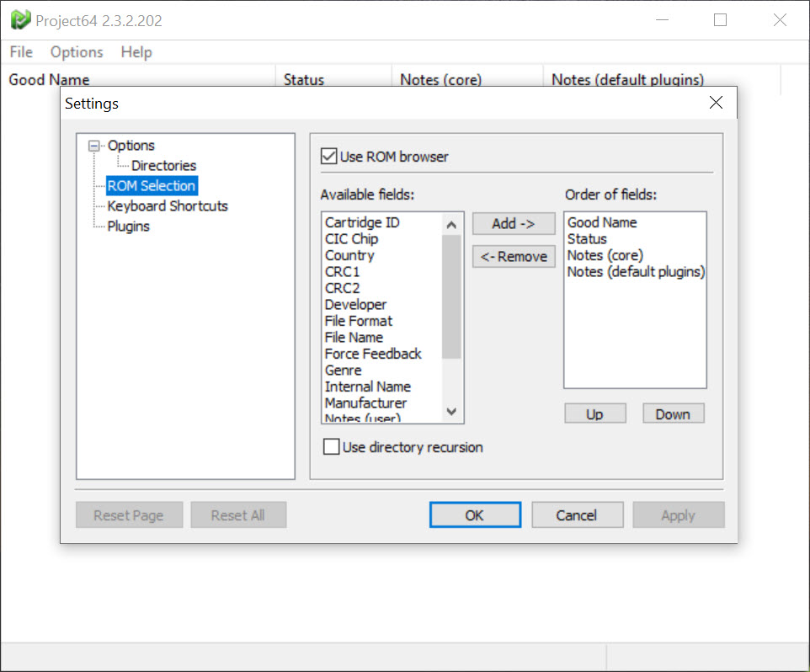
Task: Select CIC Chip in available fields
Action: click(352, 239)
